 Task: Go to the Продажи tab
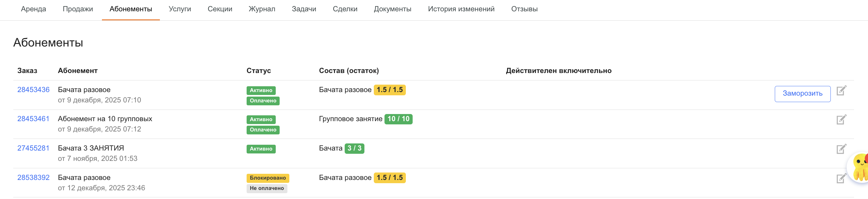coord(78,9)
